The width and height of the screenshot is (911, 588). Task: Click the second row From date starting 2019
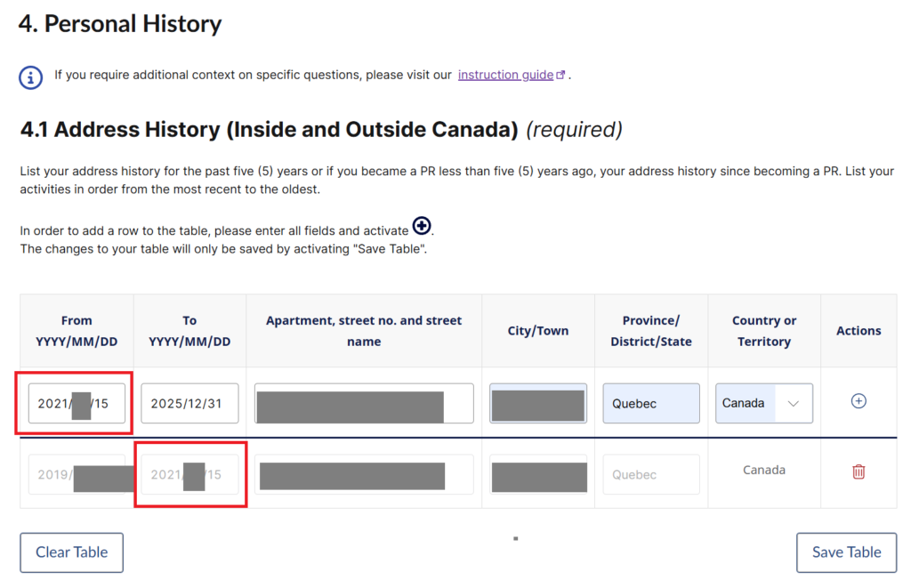(x=77, y=474)
